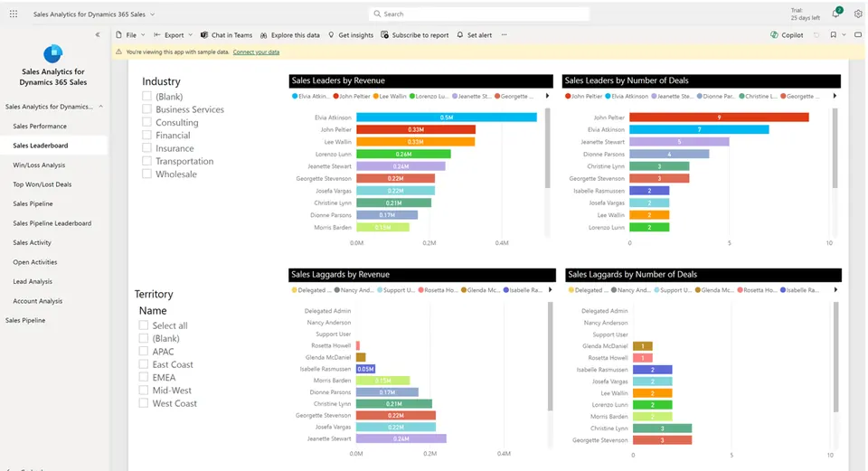Open the Win/Loss Analysis page

[39, 165]
